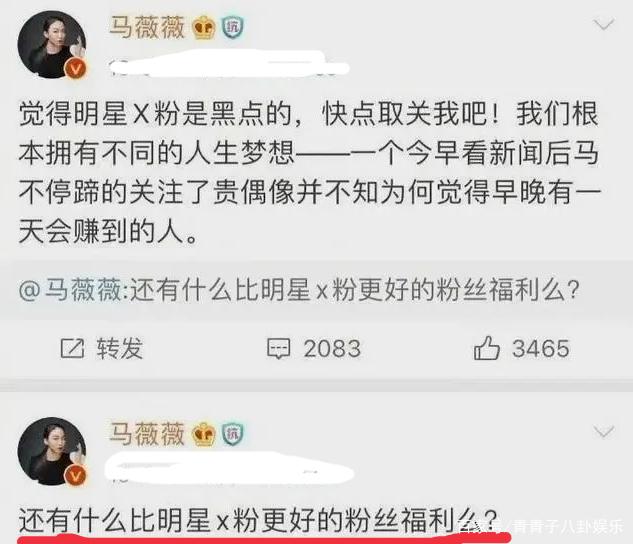633x544 pixels.
Task: Open the first post's profile avatar
Action: click(x=52, y=44)
